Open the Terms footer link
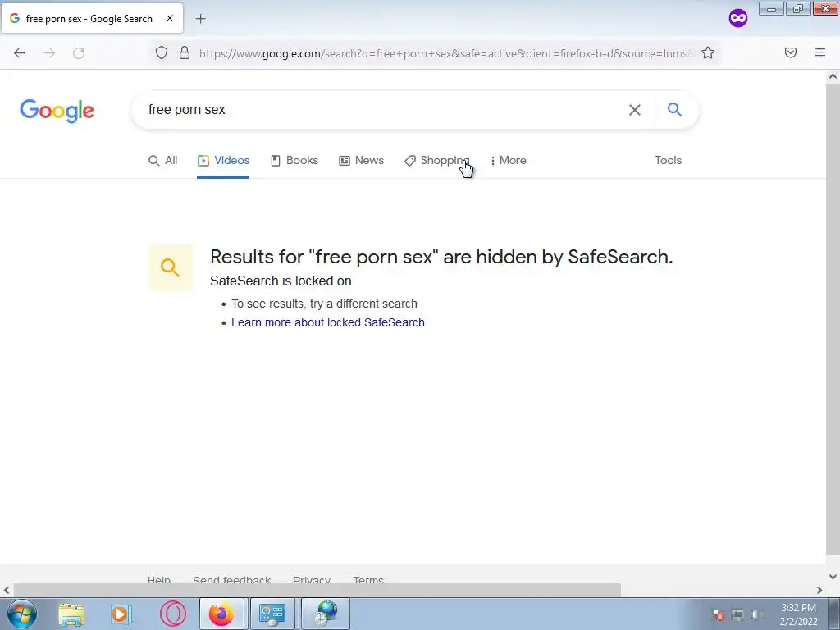This screenshot has width=840, height=630. point(368,580)
